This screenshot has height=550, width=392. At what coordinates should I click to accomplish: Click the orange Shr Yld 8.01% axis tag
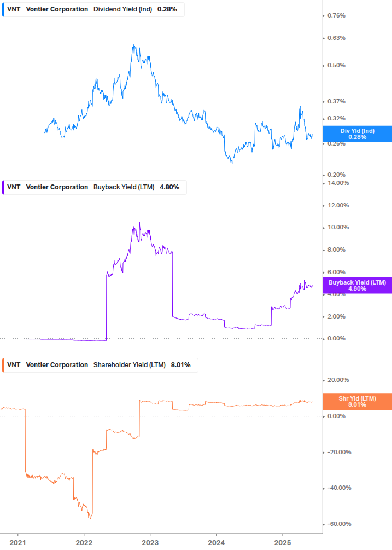click(357, 402)
